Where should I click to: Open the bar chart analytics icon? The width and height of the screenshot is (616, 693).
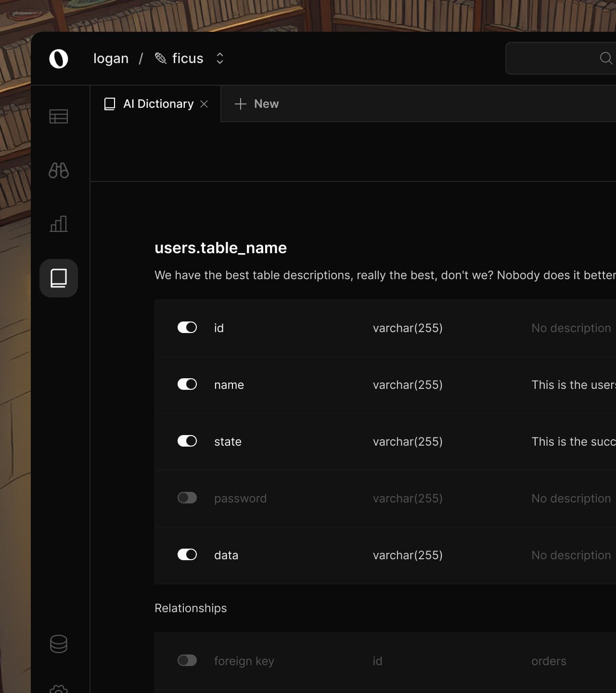click(x=59, y=224)
